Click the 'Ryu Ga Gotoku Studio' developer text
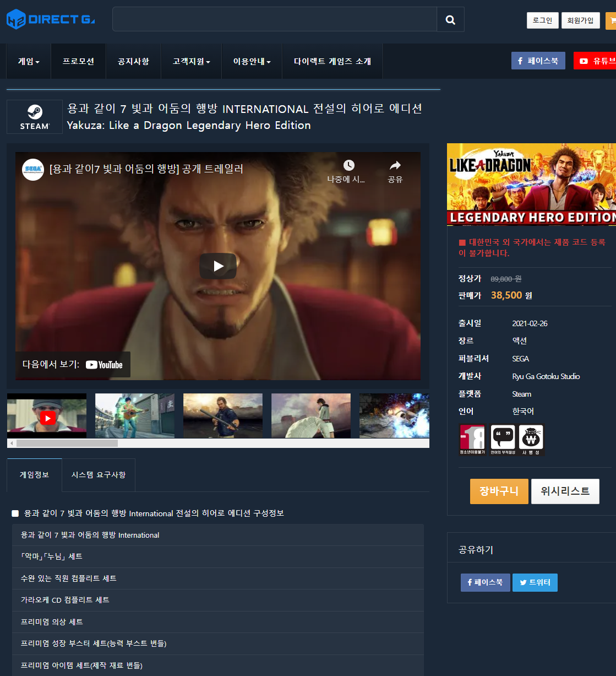The image size is (616, 676). [x=546, y=376]
